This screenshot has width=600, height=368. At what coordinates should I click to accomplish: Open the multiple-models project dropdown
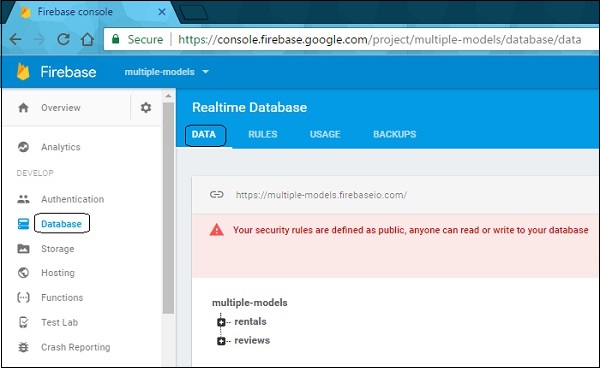(167, 72)
